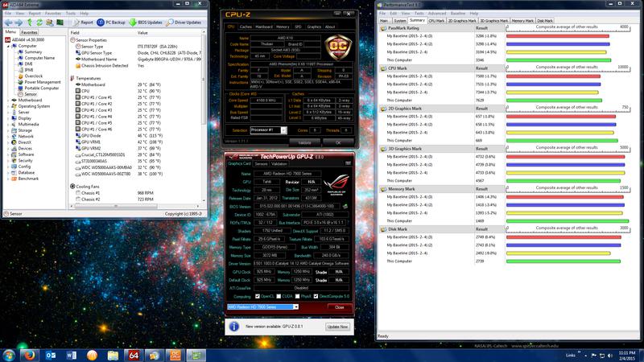This screenshot has width=644, height=362.
Task: Open the Caches tab in CPU-Z
Action: [x=246, y=27]
